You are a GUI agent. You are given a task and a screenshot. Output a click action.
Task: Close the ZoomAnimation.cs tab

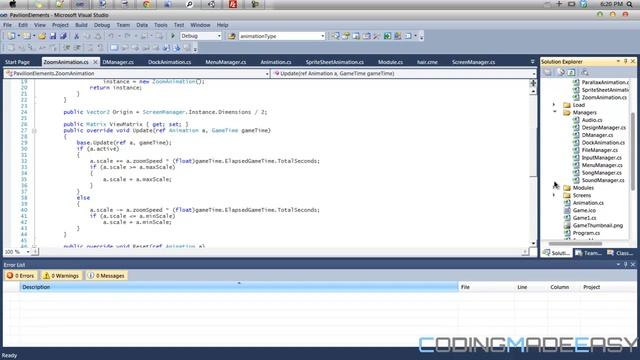[95, 62]
